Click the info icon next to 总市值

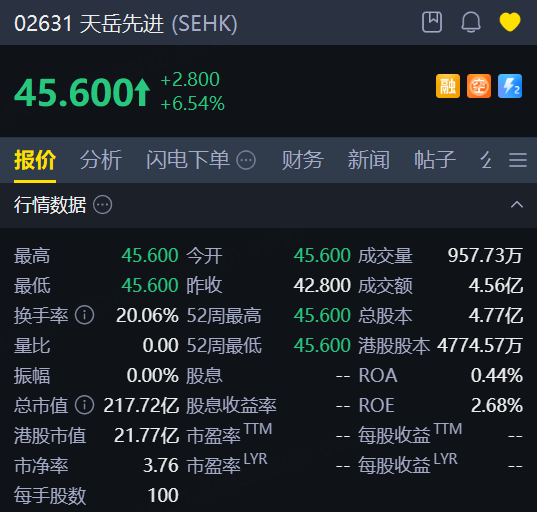coord(85,405)
